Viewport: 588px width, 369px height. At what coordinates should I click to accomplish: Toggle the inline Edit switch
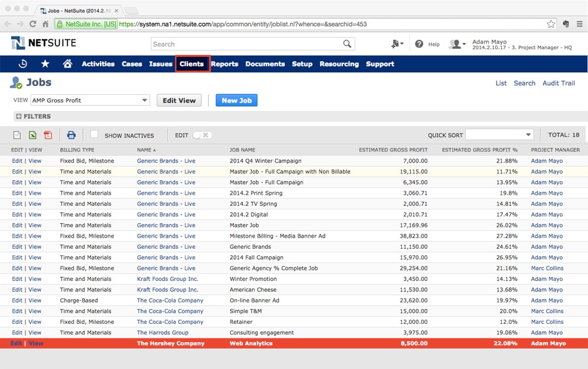(202, 135)
